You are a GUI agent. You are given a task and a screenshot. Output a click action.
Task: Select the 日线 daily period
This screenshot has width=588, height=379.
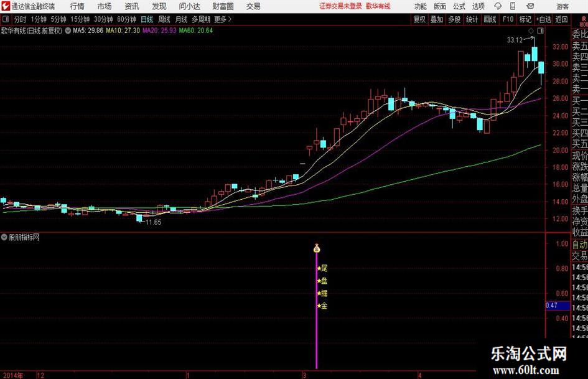pyautogui.click(x=147, y=19)
